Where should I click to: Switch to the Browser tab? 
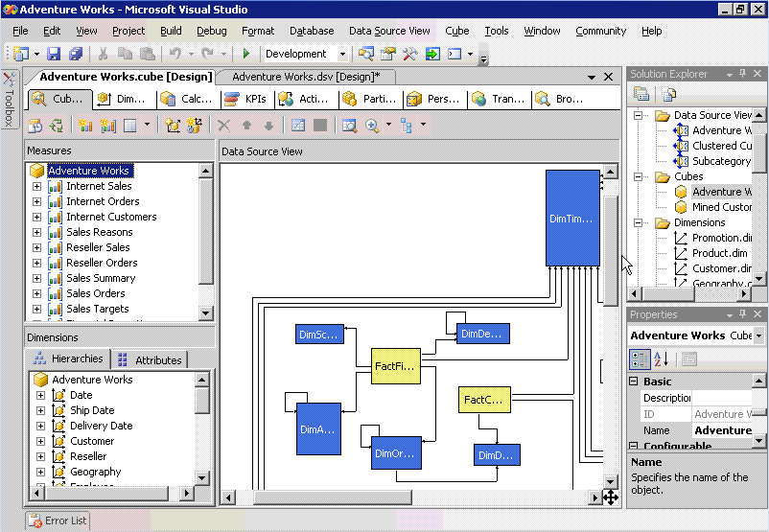[560, 99]
